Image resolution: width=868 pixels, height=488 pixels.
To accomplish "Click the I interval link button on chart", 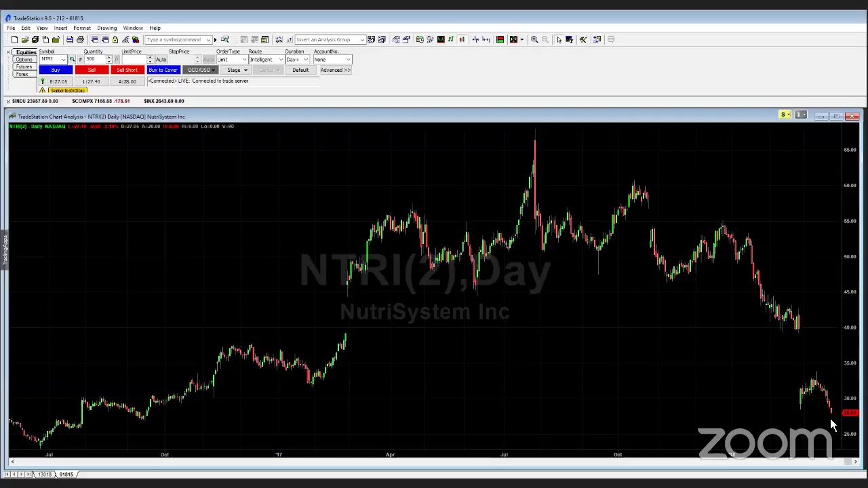I will pyautogui.click(x=802, y=116).
